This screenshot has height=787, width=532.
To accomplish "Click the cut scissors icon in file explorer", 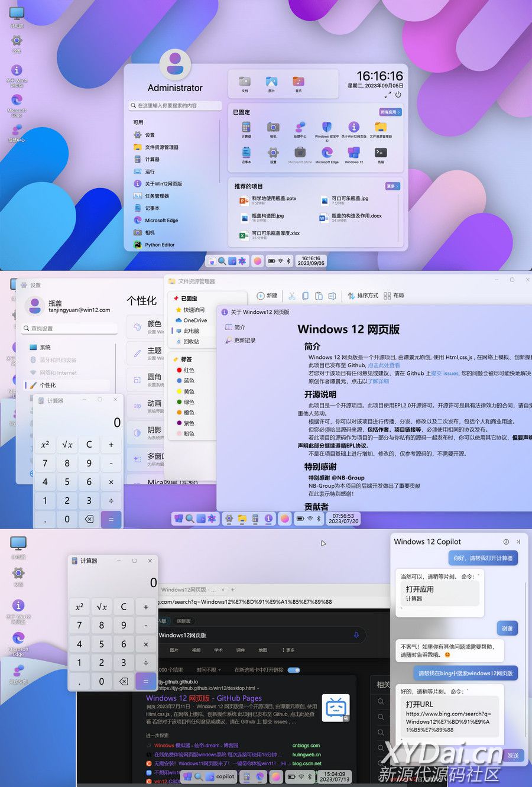I will tap(291, 296).
